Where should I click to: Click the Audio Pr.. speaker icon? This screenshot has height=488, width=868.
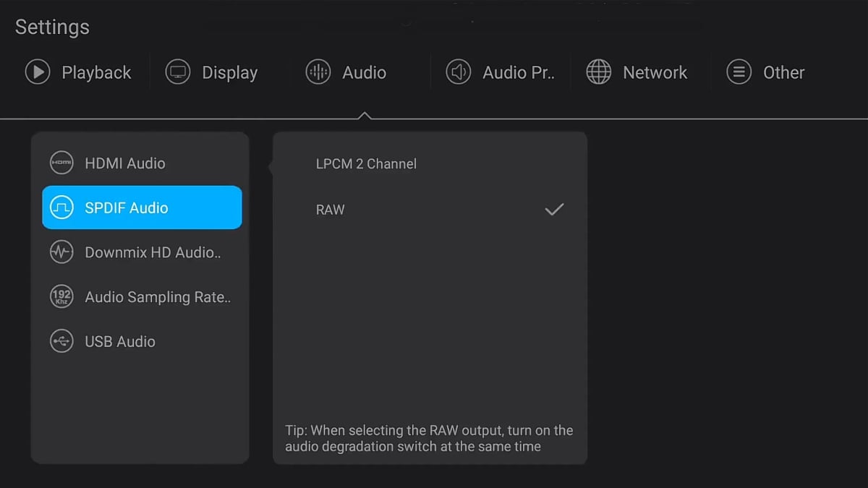coord(459,72)
